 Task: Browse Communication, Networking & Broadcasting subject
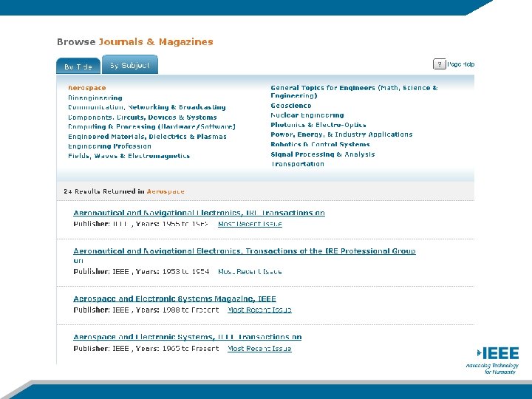point(146,107)
